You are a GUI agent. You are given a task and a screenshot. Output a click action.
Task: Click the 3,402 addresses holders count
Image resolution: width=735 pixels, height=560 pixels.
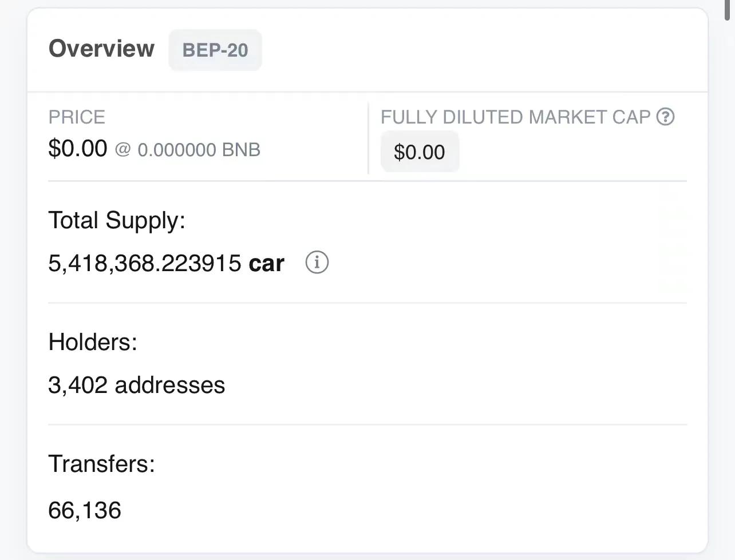[x=136, y=385]
